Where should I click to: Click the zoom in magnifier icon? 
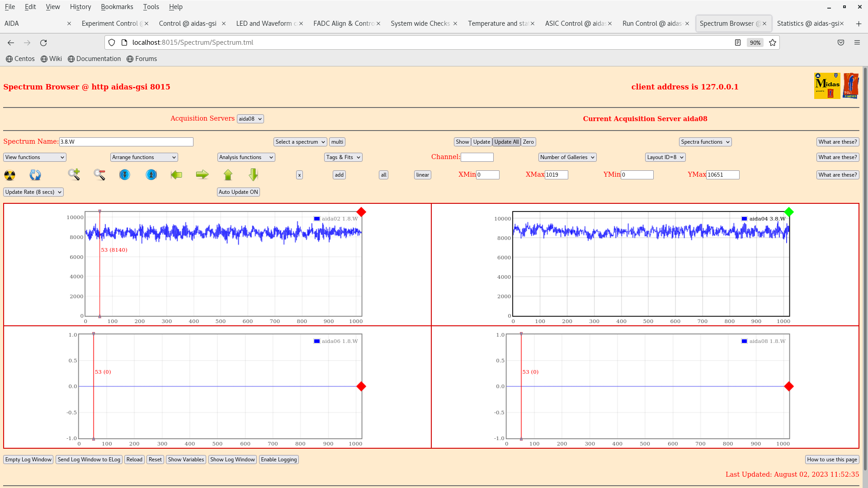[x=74, y=174]
